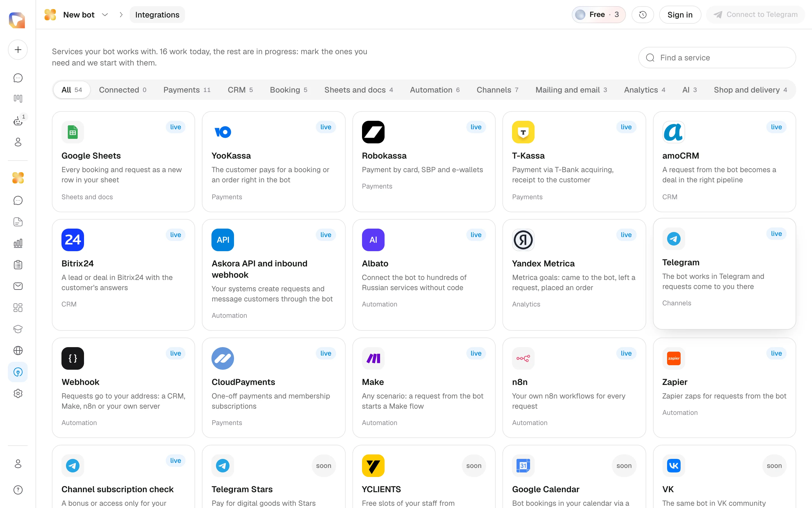The height and width of the screenshot is (508, 812).
Task: Open the robot icon with badge 1
Action: tap(18, 121)
